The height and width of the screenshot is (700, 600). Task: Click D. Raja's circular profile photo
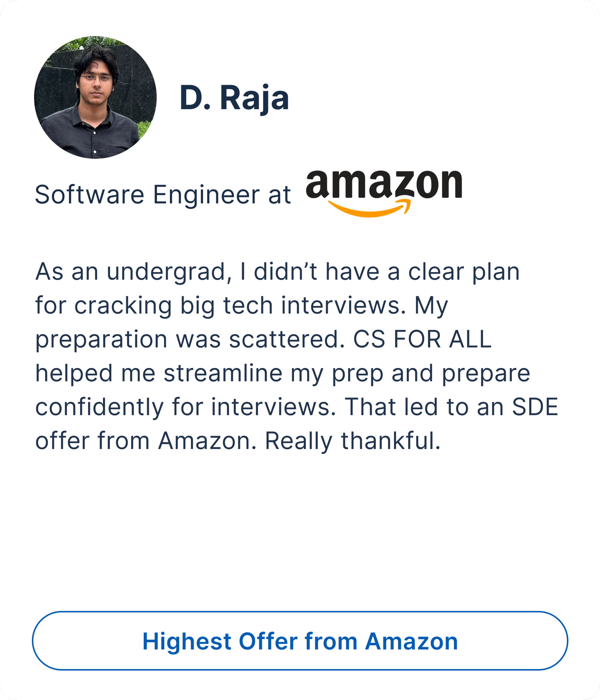(x=95, y=97)
